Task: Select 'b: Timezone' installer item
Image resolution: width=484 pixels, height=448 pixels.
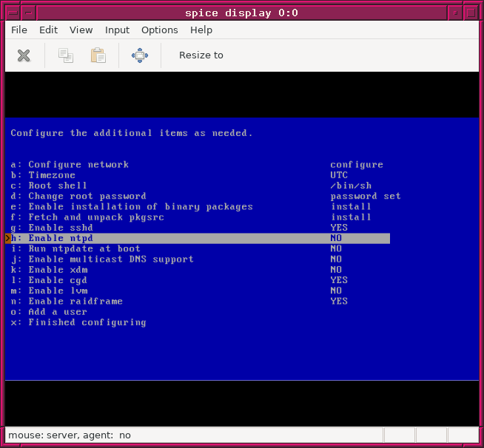Action: coord(44,175)
